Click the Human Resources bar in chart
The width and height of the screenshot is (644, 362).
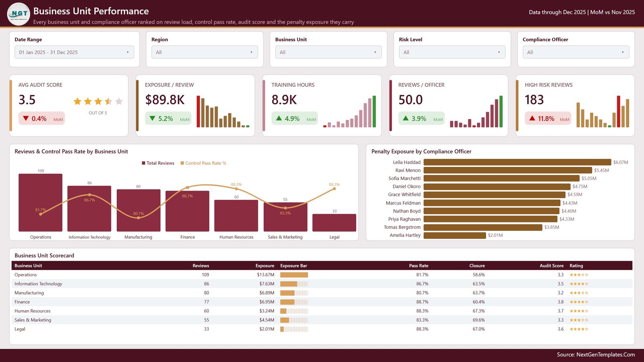point(236,216)
